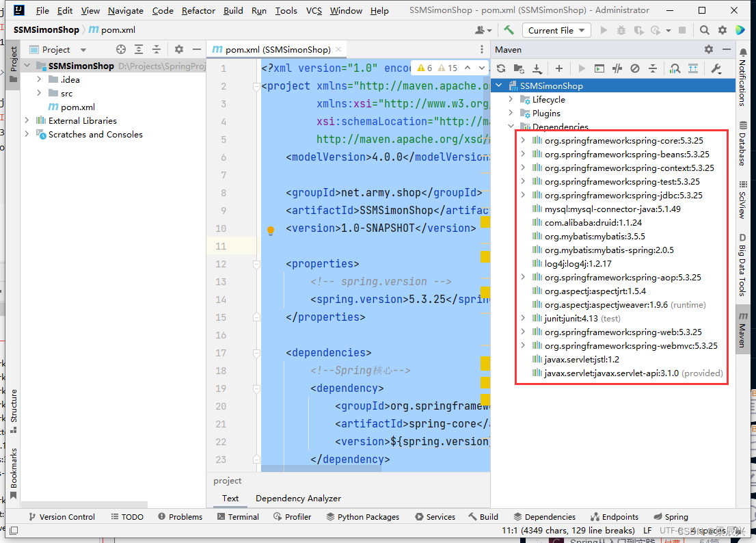The width and height of the screenshot is (756, 543).
Task: Open Structure tool window stripe
Action: coord(14,411)
